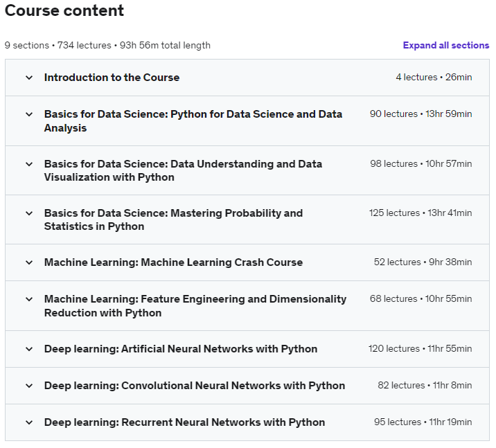Expand the Introduction to the Course chevron
The image size is (496, 448).
tap(29, 78)
